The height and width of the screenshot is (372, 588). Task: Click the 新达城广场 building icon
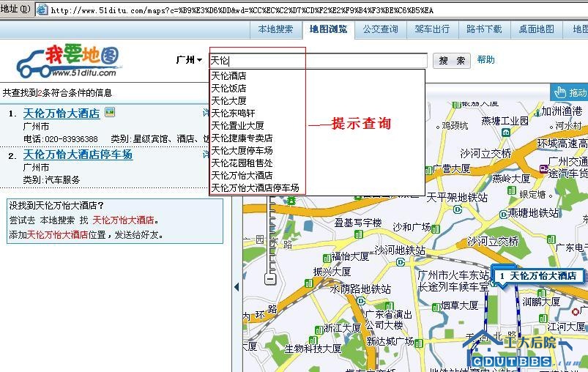coord(419,343)
